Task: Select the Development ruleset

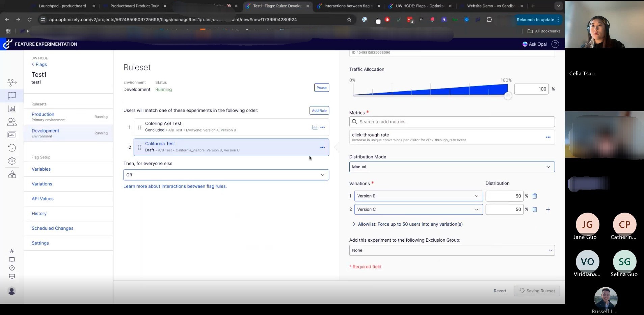Action: click(69, 133)
